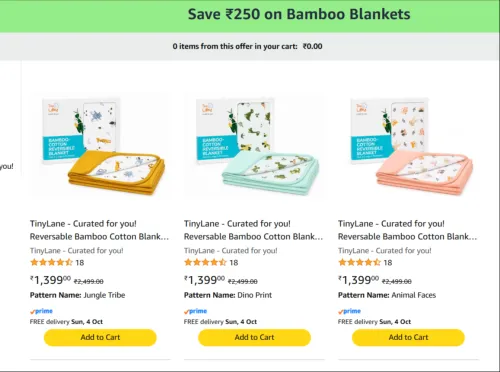The height and width of the screenshot is (372, 500).
Task: Click the Prime badge under Animal Faces
Action: pos(349,311)
